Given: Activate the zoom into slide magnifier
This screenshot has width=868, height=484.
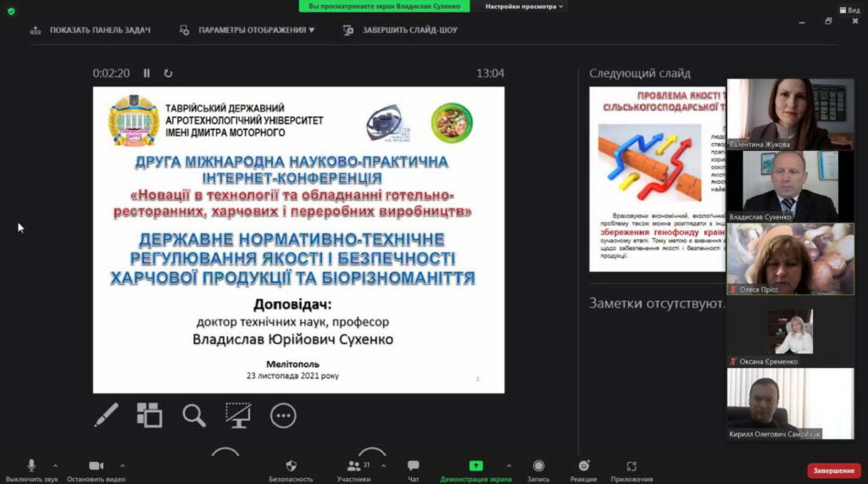Looking at the screenshot, I should tap(194, 414).
